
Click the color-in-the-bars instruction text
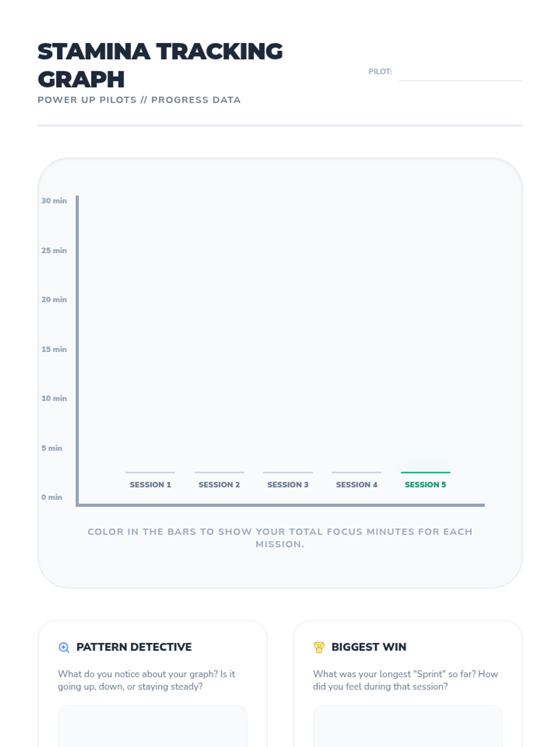point(280,538)
